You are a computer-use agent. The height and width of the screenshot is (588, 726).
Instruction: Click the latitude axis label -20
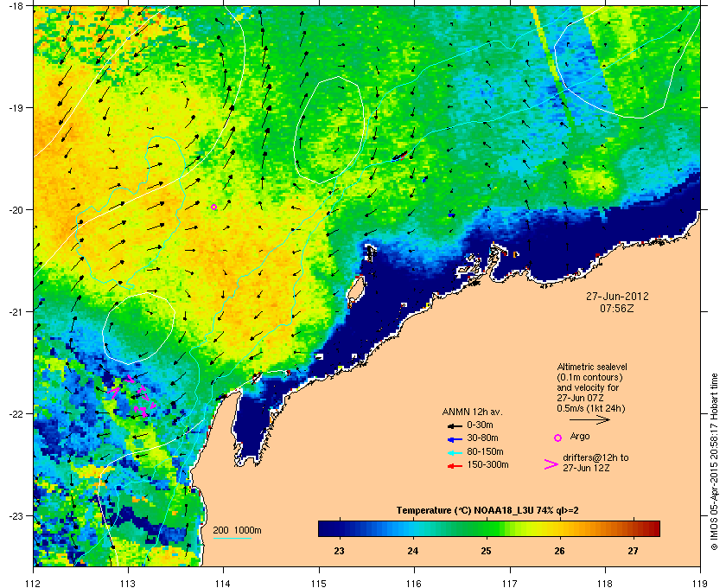(x=16, y=209)
